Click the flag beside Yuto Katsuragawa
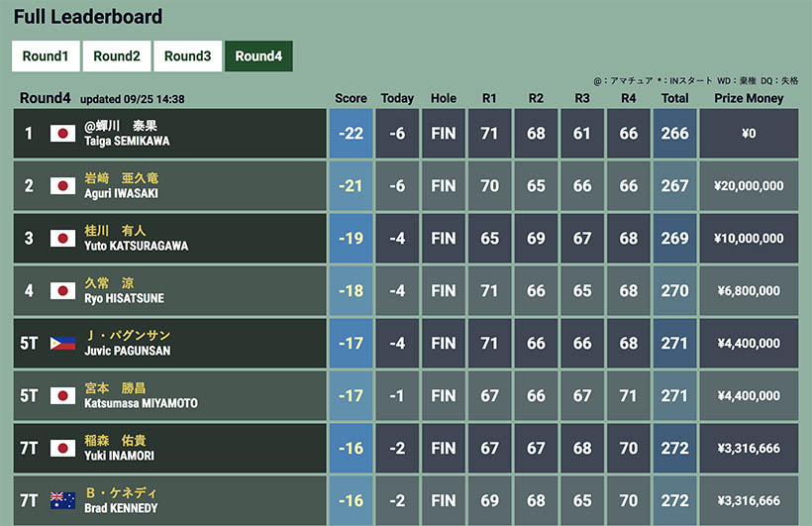This screenshot has width=812, height=526. coord(63,239)
